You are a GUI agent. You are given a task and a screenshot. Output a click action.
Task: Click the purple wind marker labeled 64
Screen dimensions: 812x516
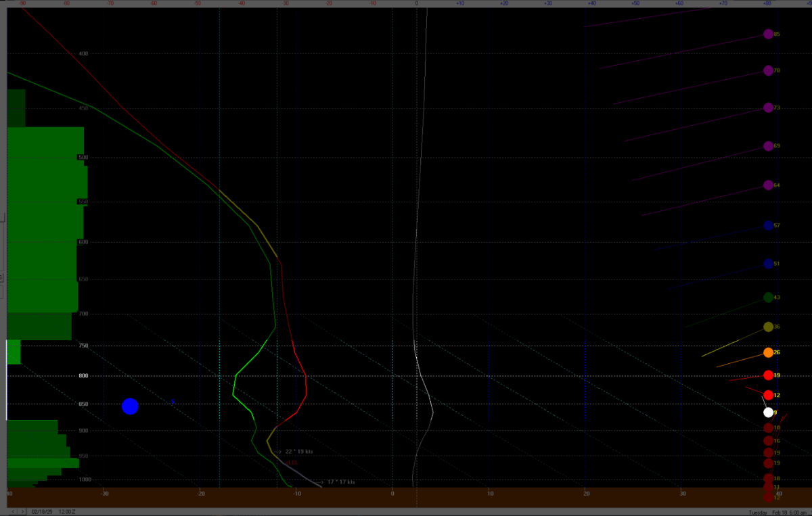pyautogui.click(x=768, y=185)
